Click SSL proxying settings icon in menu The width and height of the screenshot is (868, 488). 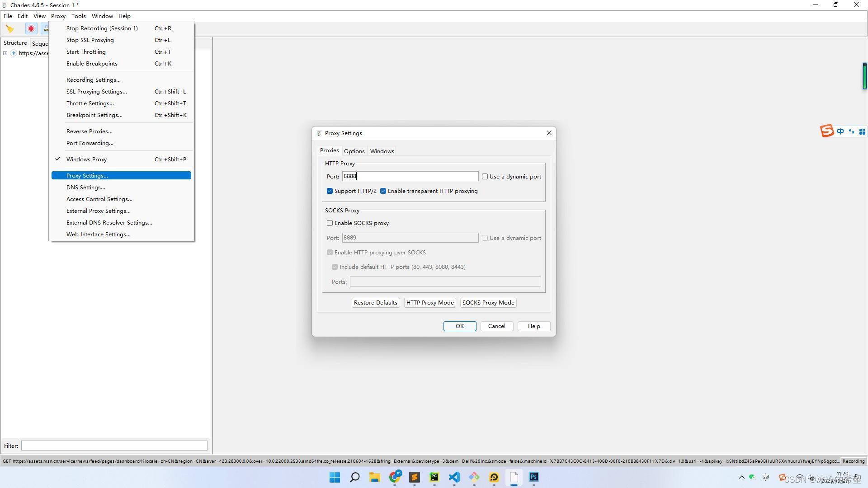click(x=97, y=91)
